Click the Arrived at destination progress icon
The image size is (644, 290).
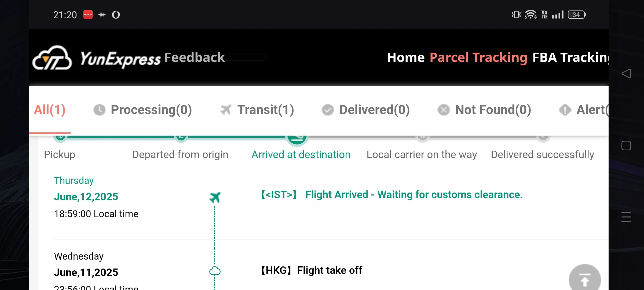297,138
